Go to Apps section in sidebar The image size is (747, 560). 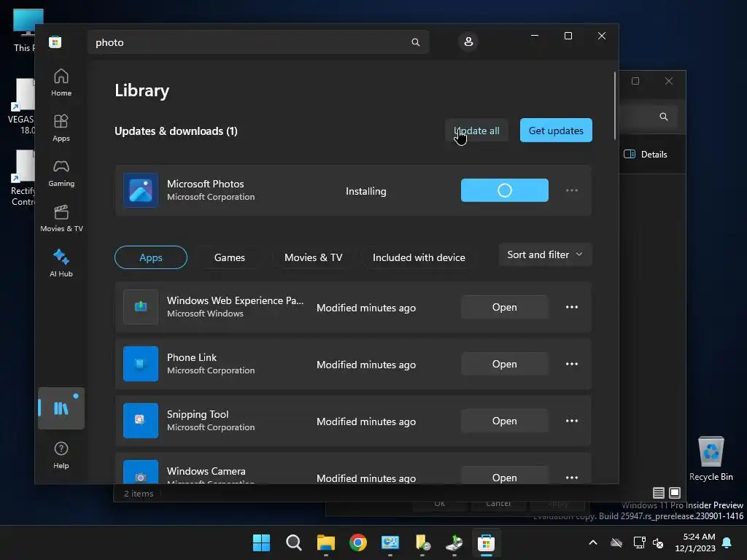click(x=61, y=128)
